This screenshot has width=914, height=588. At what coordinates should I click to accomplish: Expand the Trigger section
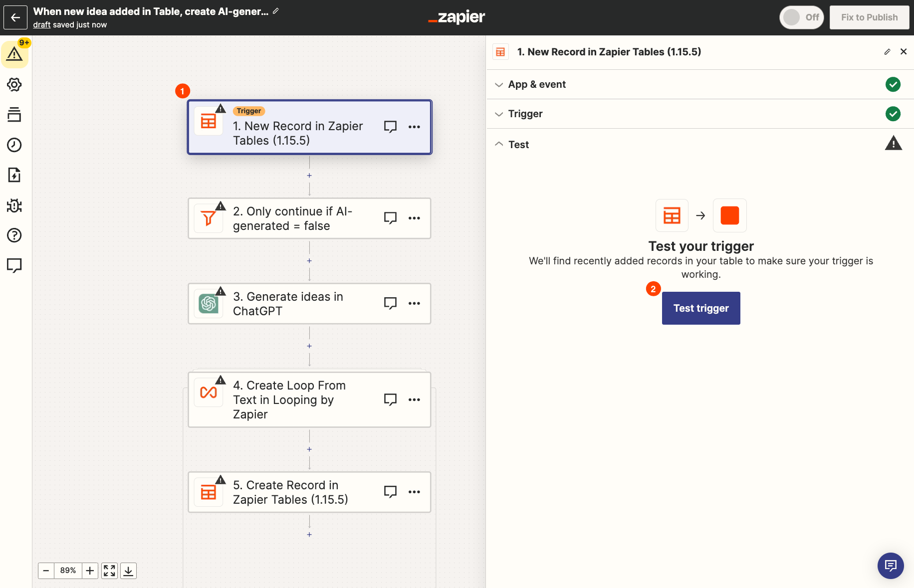click(700, 114)
